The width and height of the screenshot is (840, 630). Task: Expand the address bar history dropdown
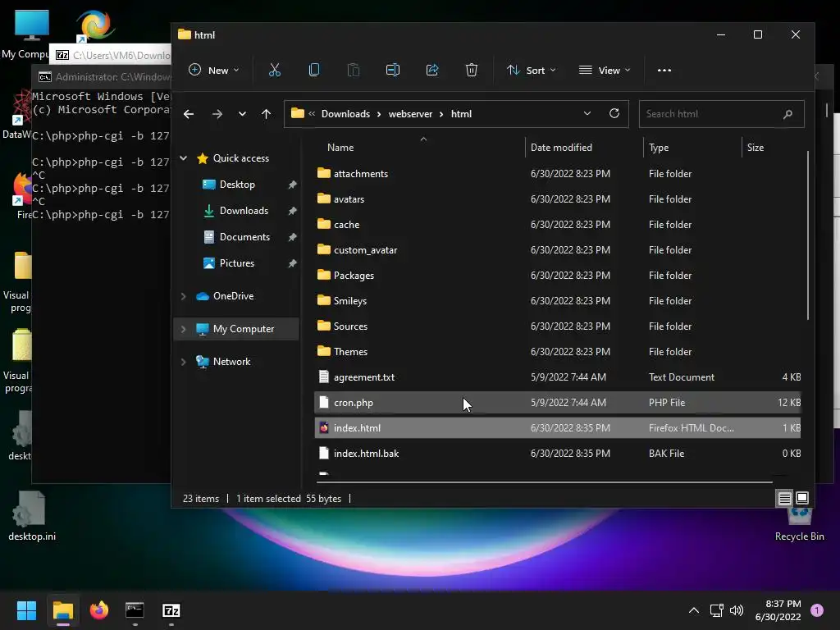tap(587, 113)
